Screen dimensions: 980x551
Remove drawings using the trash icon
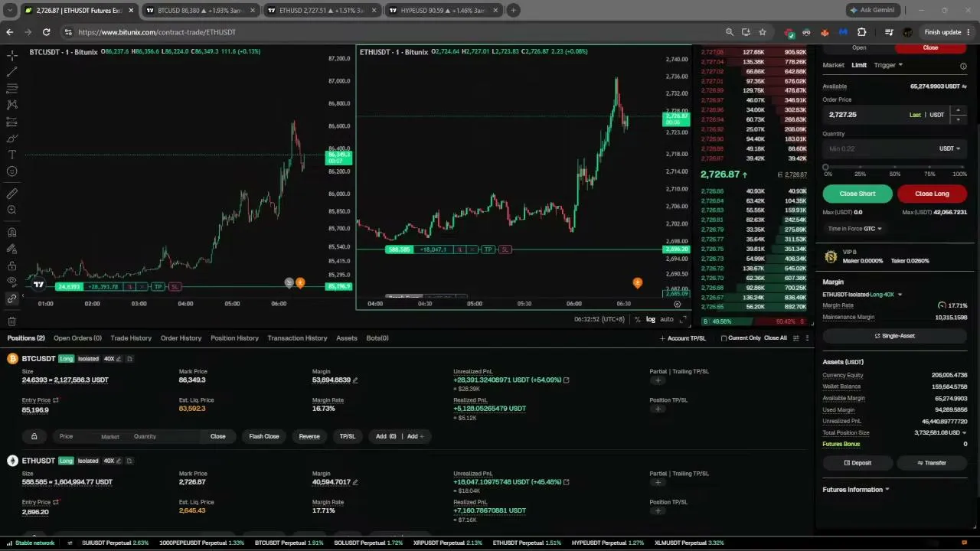point(12,321)
